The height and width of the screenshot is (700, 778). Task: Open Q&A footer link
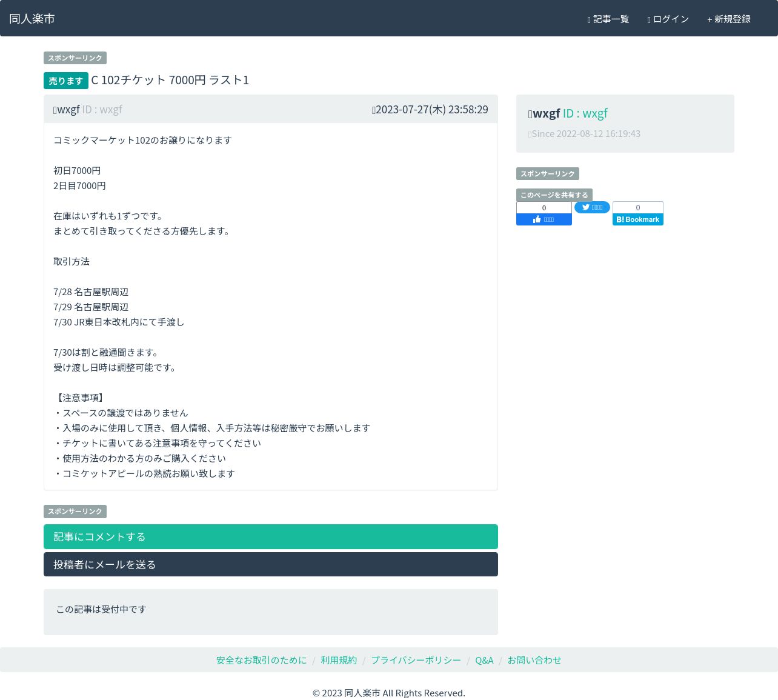[x=484, y=660]
